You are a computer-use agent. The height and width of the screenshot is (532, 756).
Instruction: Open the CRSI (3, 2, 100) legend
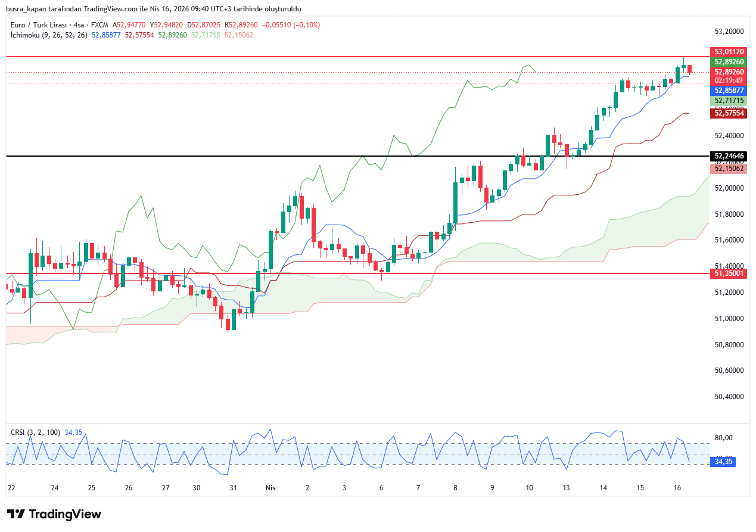click(x=36, y=433)
